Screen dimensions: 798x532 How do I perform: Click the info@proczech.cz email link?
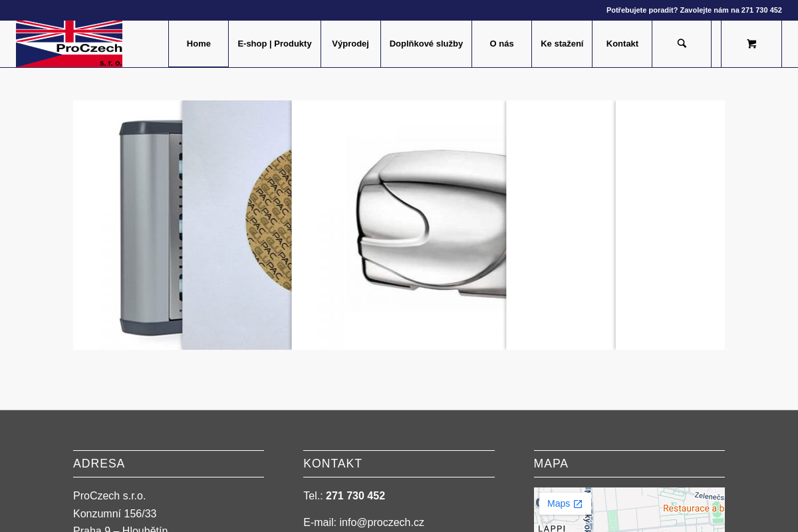coord(382,523)
